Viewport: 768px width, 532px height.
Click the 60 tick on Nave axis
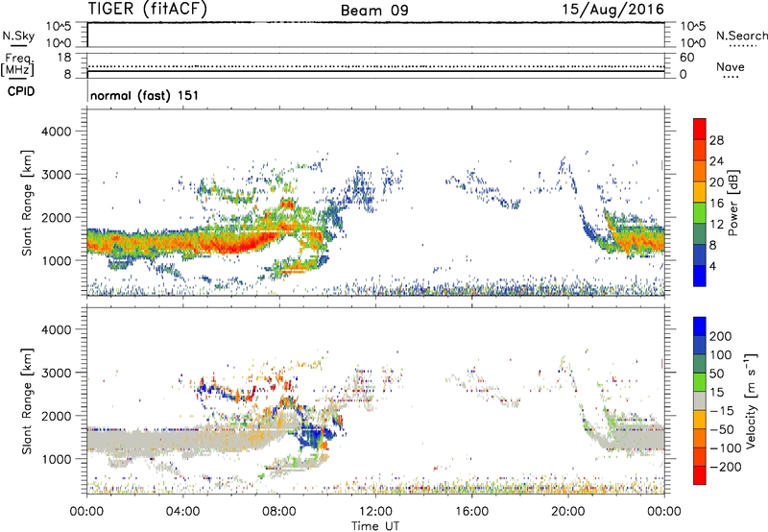click(686, 58)
